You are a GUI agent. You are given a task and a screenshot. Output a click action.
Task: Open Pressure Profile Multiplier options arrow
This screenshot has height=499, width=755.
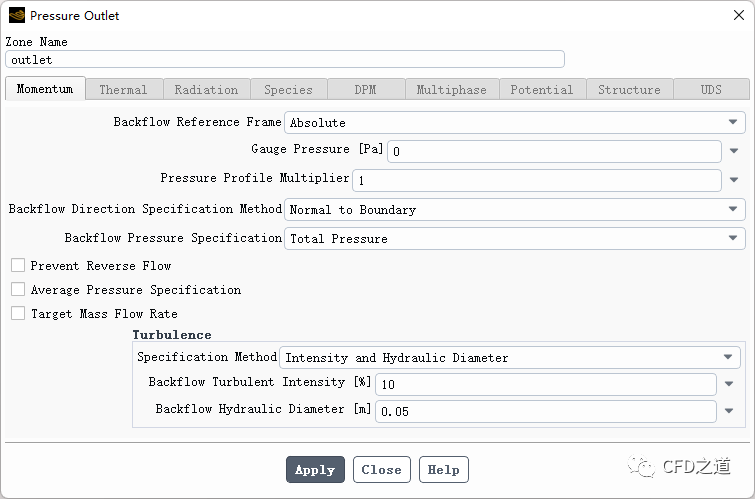point(734,181)
